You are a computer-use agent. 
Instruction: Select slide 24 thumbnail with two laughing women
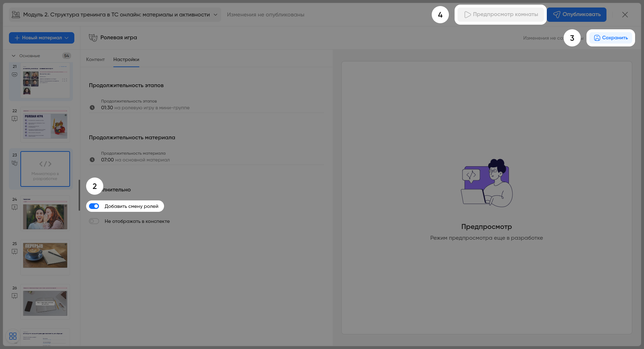pyautogui.click(x=45, y=213)
